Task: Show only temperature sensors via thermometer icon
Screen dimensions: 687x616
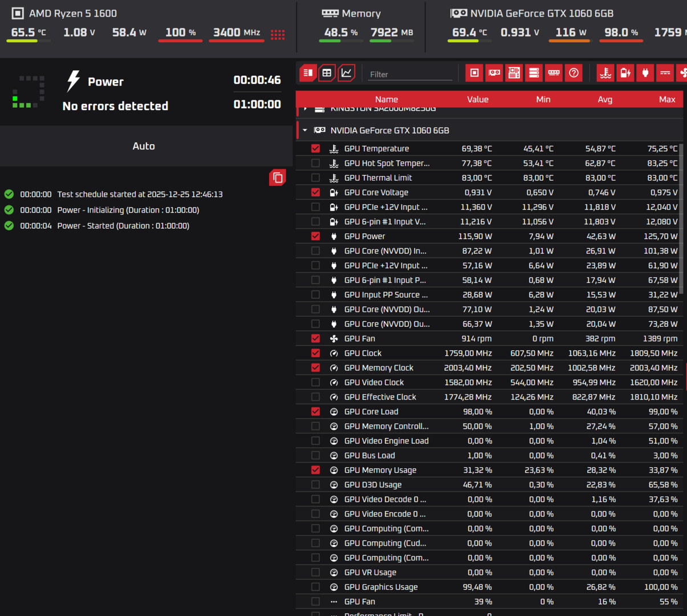Action: click(605, 72)
